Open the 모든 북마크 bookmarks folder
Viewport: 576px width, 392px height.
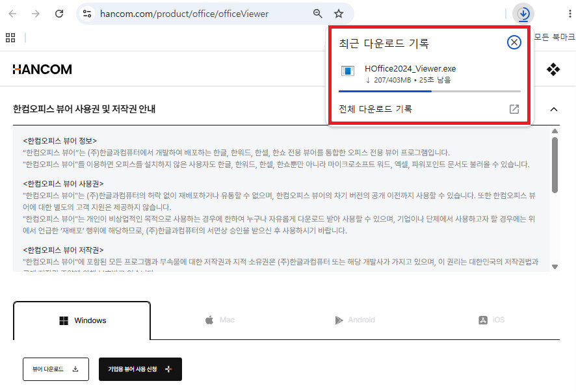tap(554, 37)
